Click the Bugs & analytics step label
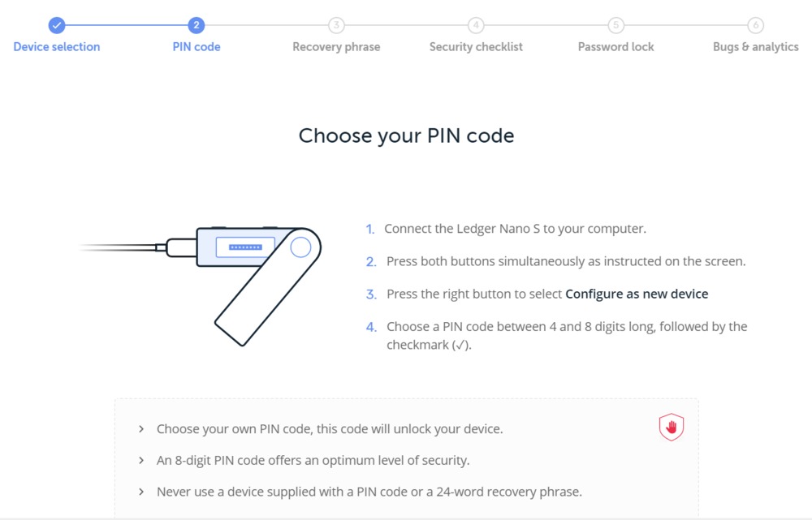Image resolution: width=812 pixels, height=520 pixels. pyautogui.click(x=755, y=46)
